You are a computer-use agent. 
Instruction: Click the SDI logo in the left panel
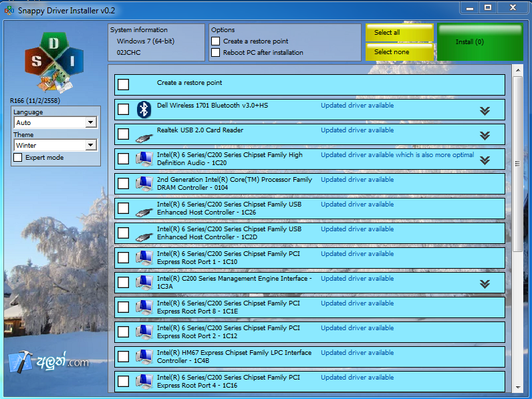(54, 62)
